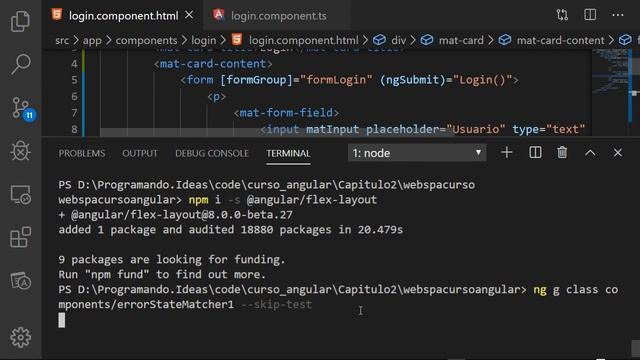Split the editor to the right
Image resolution: width=640 pixels, height=360 pixels.
590,15
